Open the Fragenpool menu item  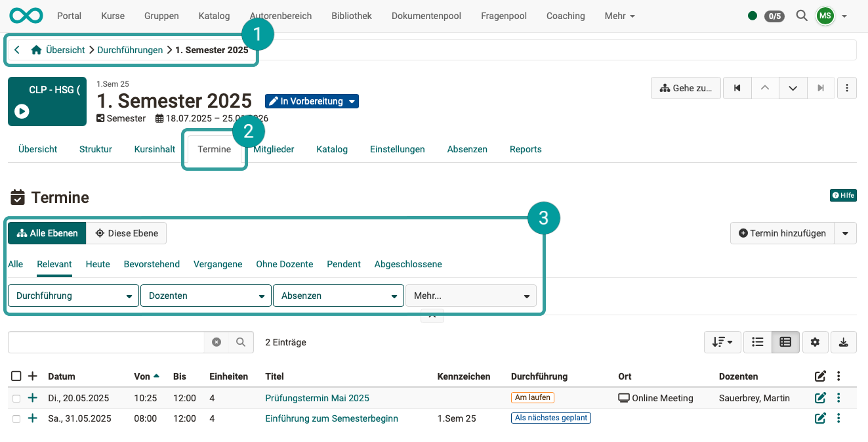[503, 16]
